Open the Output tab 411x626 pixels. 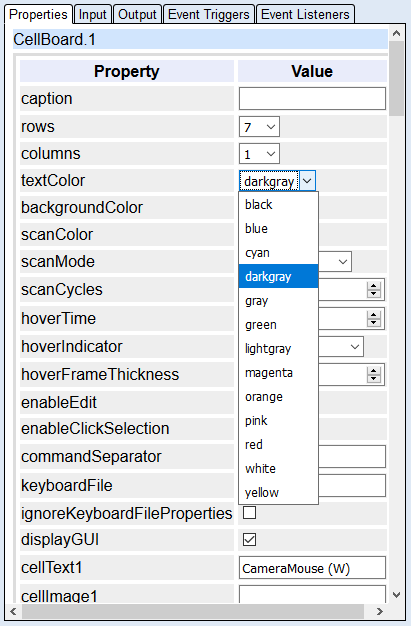pos(137,14)
